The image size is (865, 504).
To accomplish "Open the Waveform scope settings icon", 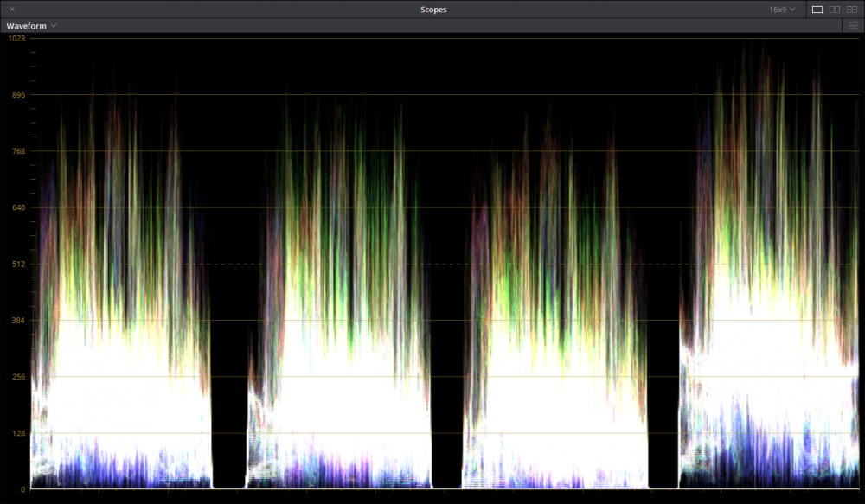I will (853, 26).
